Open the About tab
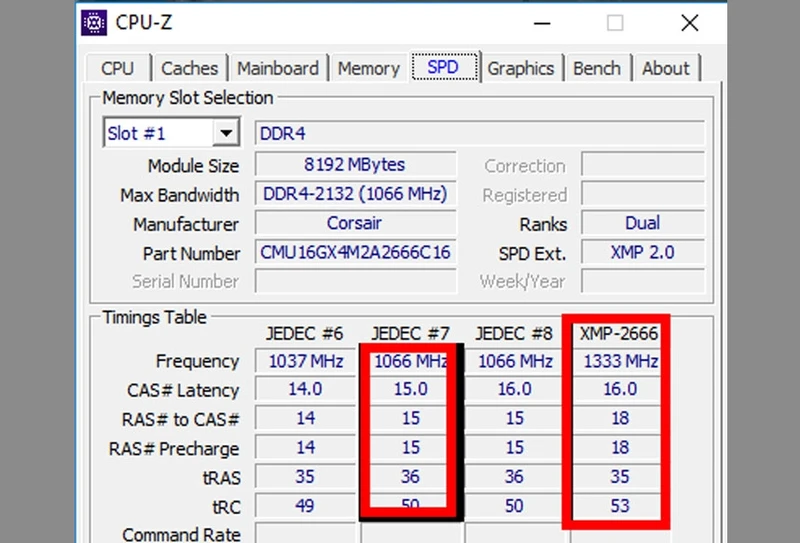This screenshot has height=543, width=800. [x=666, y=68]
